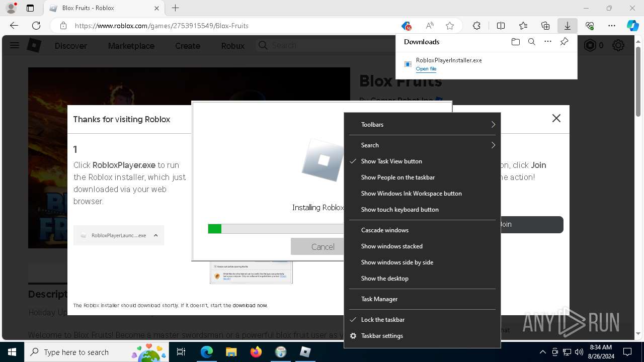This screenshot has height=362, width=644.
Task: Expand the Search submenu
Action: point(422,145)
